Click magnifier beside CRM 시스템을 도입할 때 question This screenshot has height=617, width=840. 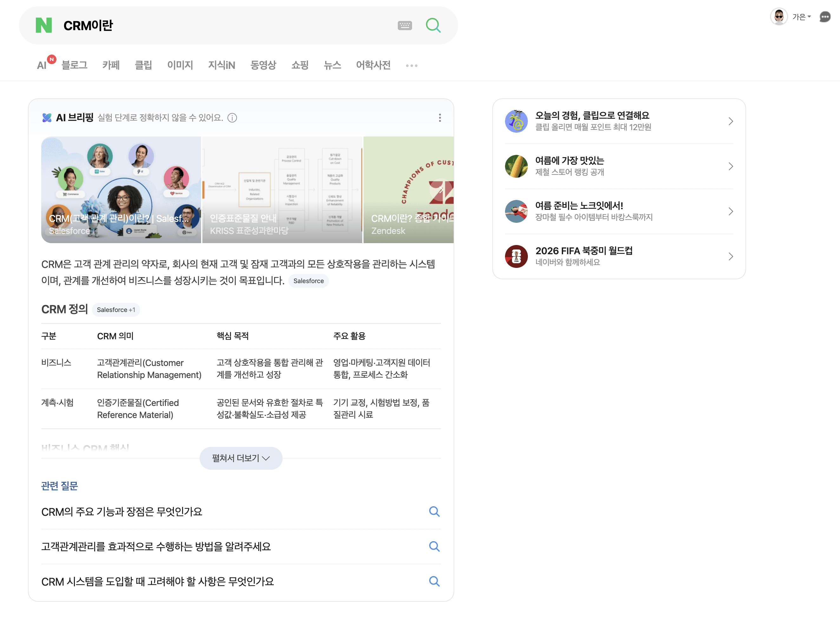point(434,581)
